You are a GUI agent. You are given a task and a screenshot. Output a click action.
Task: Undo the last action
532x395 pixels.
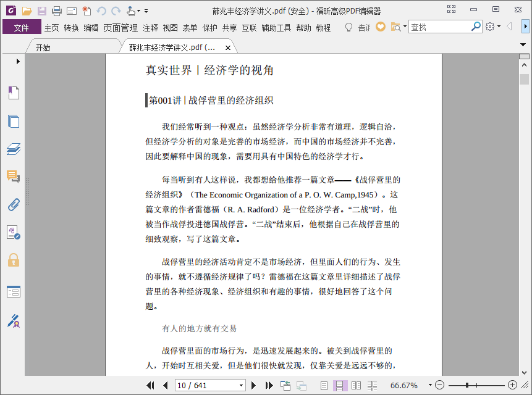101,11
